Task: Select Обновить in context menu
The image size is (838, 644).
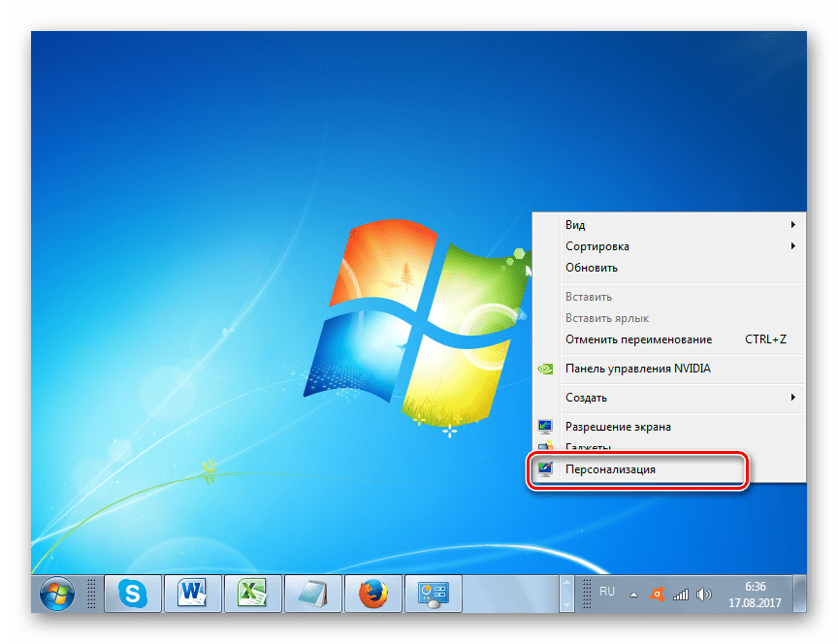Action: [x=682, y=268]
